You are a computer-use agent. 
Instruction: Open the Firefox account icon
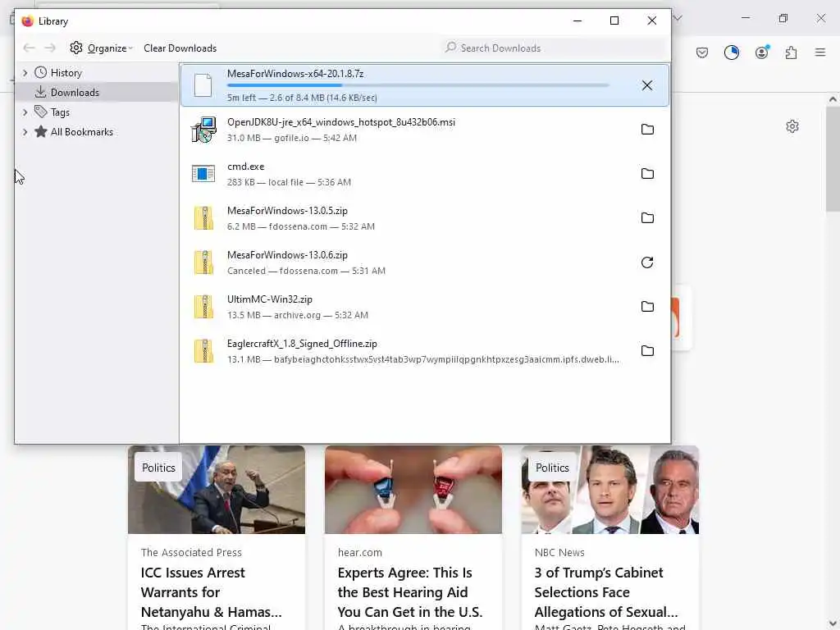(x=761, y=52)
